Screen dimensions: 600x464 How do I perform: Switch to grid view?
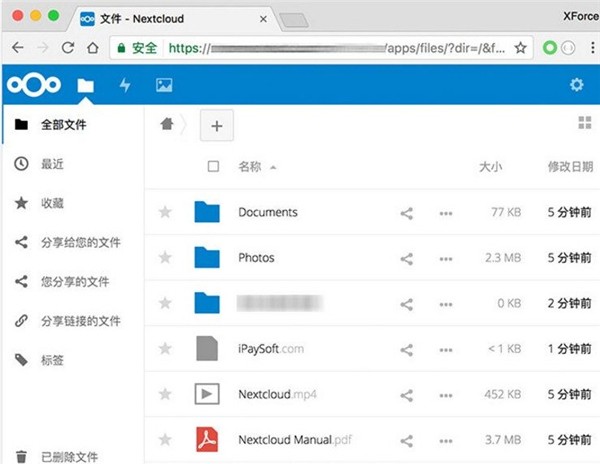pos(585,123)
